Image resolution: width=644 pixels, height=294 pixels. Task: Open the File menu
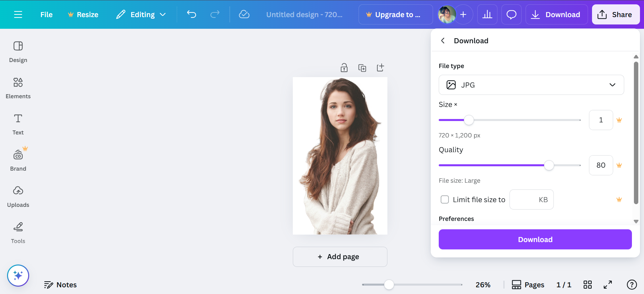(46, 14)
